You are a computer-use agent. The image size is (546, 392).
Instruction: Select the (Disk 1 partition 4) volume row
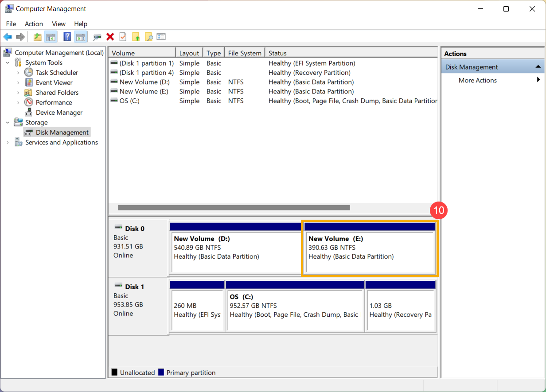[273, 73]
